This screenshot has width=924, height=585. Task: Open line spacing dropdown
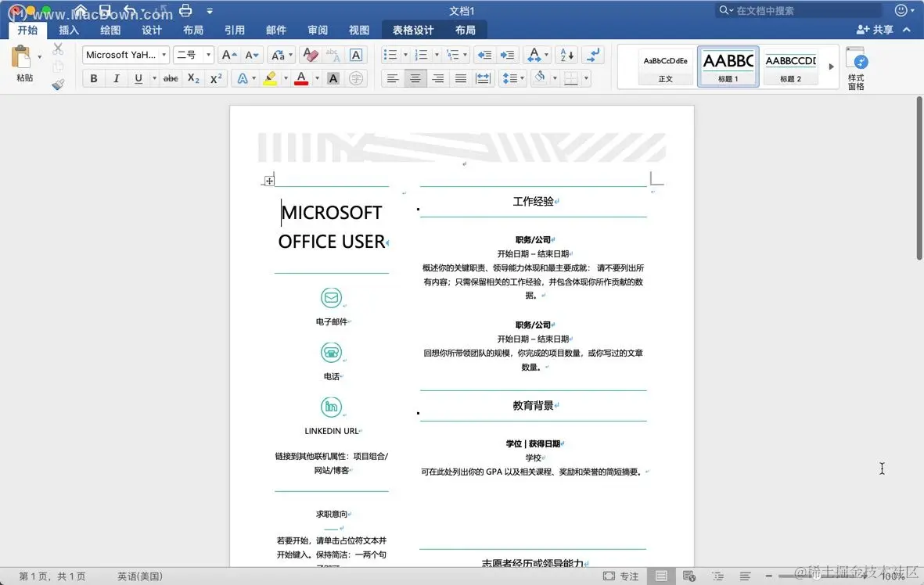tap(512, 78)
